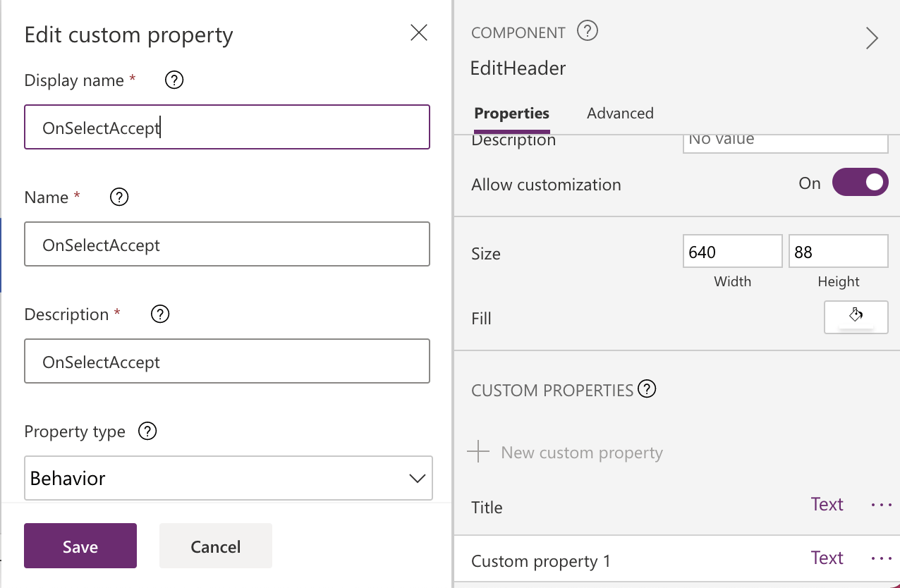
Task: Collapse the component pane with chevron
Action: 872,38
